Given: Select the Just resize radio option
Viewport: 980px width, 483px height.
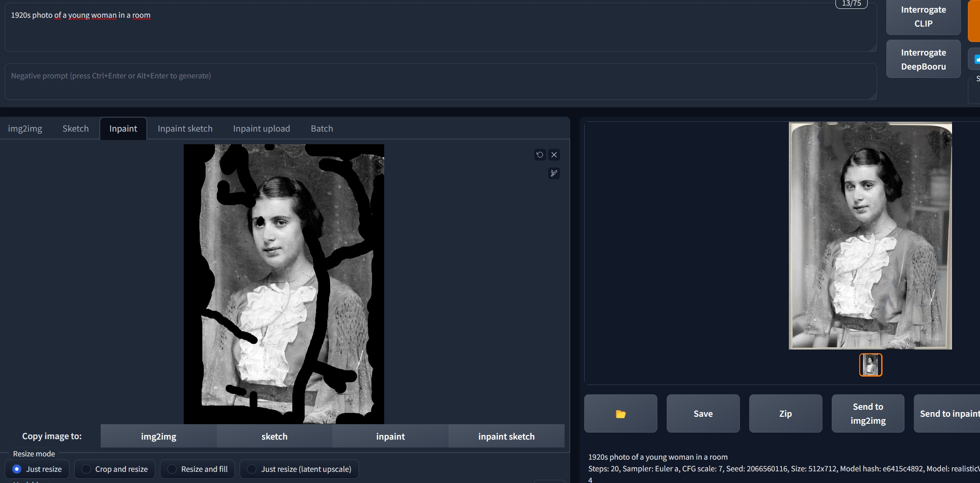Looking at the screenshot, I should pos(37,469).
